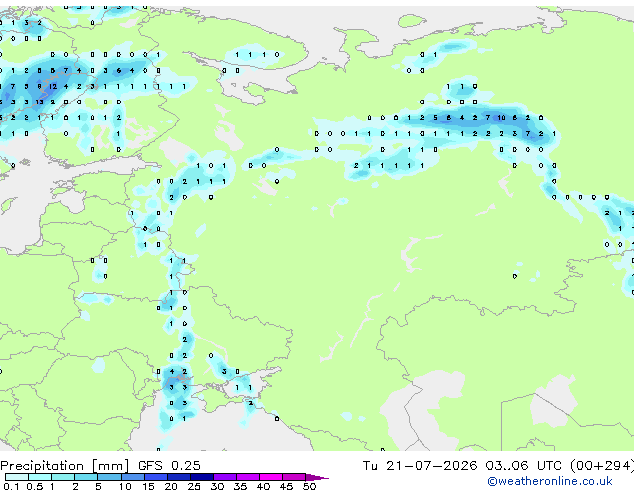Click the 0.5–1 mm legend color swatch
Viewport: 634px width, 490px height.
(40, 477)
